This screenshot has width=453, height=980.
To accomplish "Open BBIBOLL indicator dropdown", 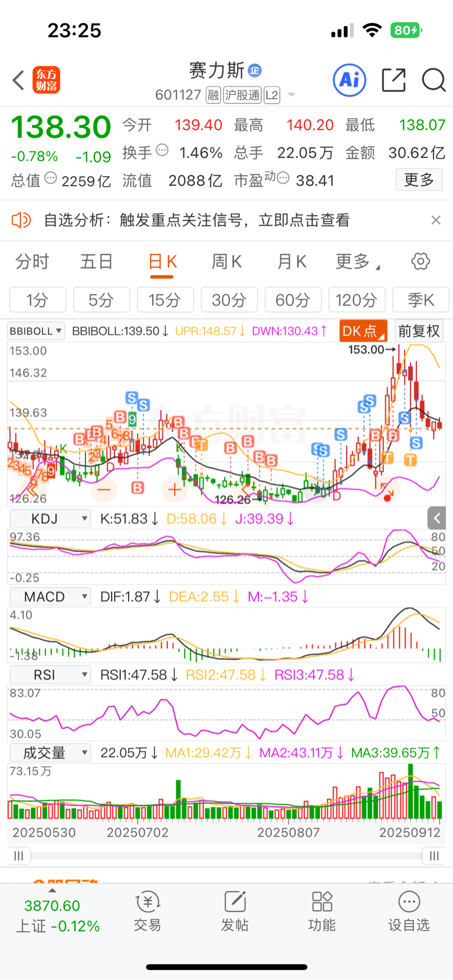I will (x=36, y=331).
